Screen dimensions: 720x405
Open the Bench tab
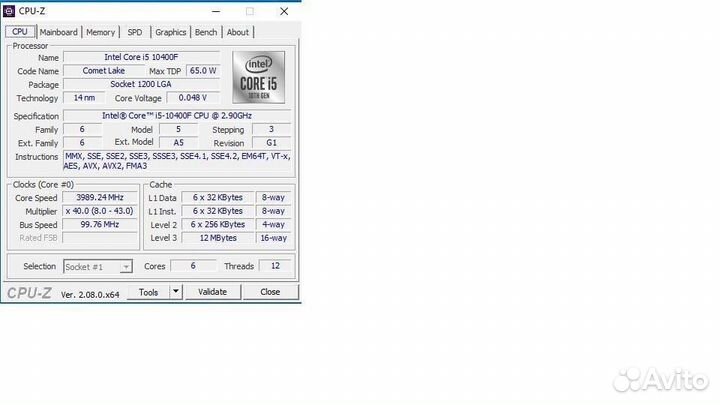pyautogui.click(x=206, y=32)
